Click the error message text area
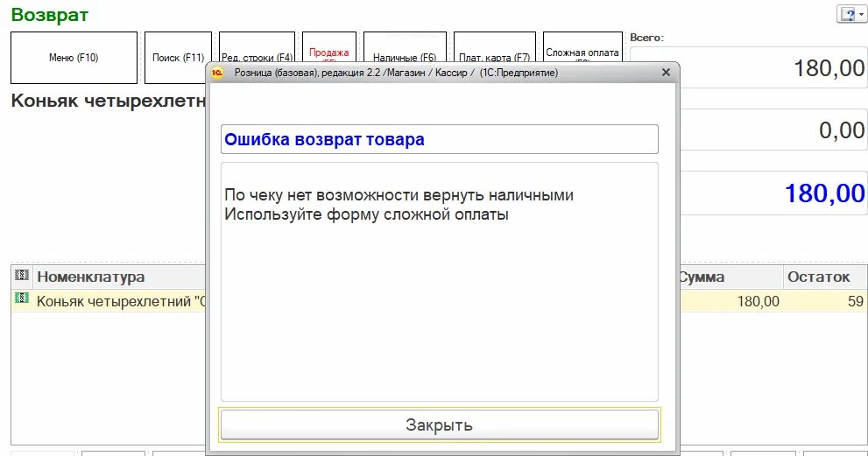 440,282
